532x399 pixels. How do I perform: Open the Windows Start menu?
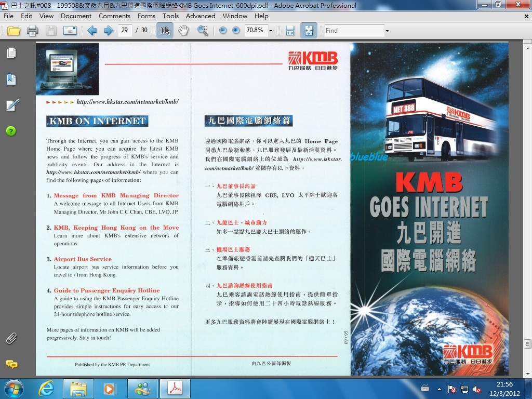(14, 389)
